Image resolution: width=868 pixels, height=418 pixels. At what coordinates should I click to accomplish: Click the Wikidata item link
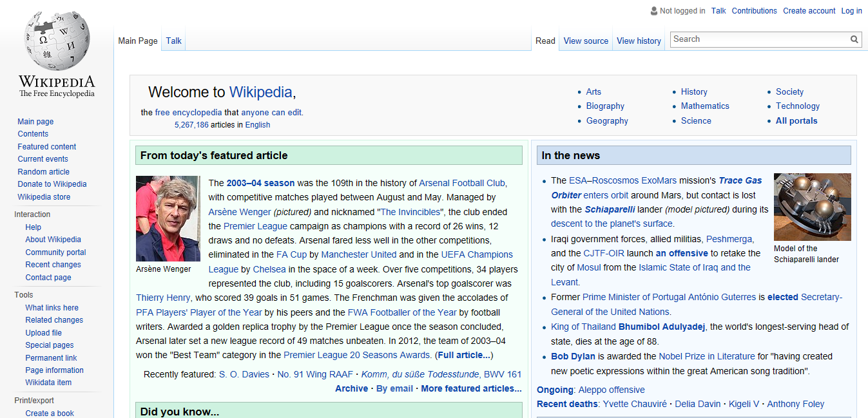tap(48, 383)
